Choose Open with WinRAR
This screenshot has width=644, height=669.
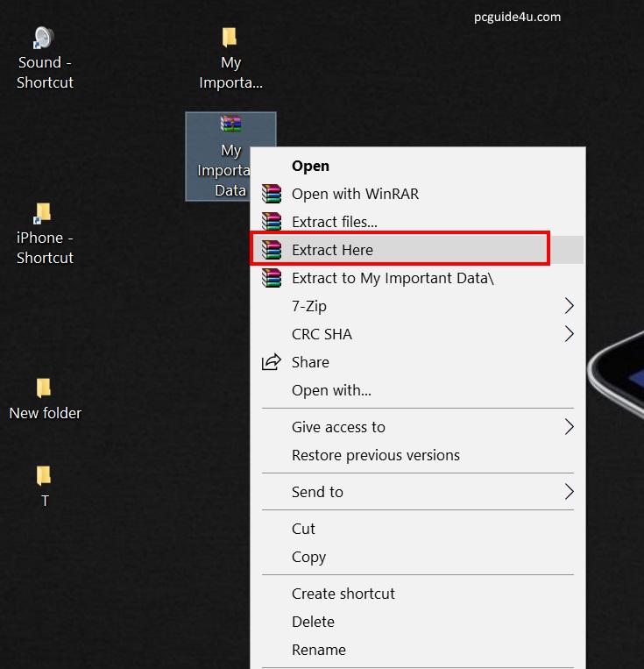pyautogui.click(x=355, y=194)
